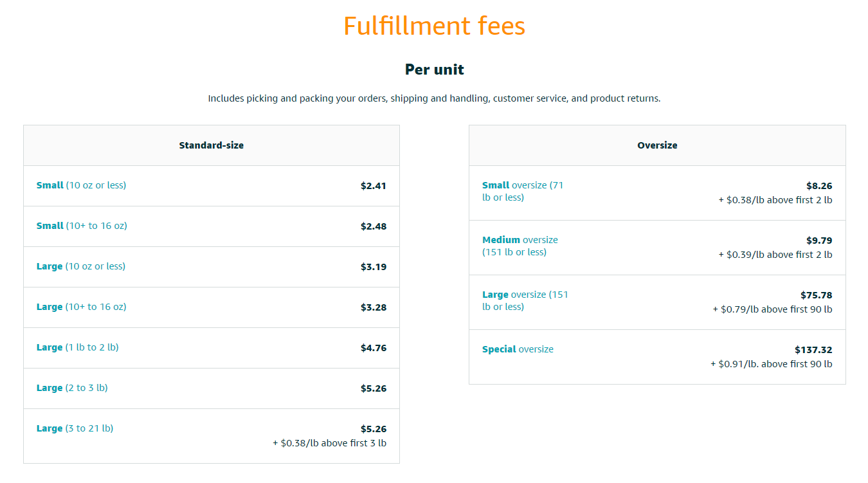Open the Large (1 lb to 2 lb) link
868x483 pixels.
coord(78,347)
